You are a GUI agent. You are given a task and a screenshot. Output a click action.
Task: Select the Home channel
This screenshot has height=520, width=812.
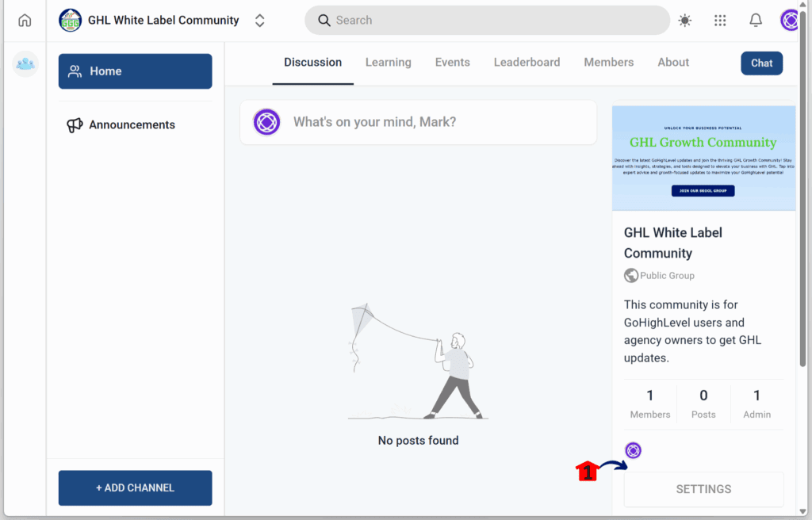coord(135,71)
